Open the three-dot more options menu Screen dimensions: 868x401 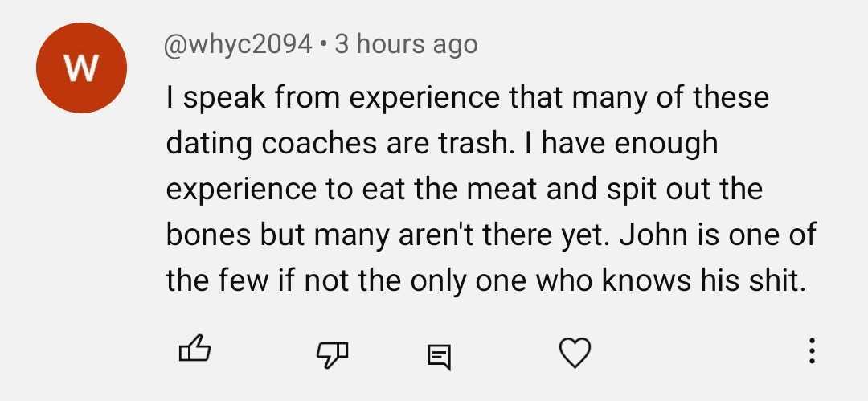tap(812, 350)
